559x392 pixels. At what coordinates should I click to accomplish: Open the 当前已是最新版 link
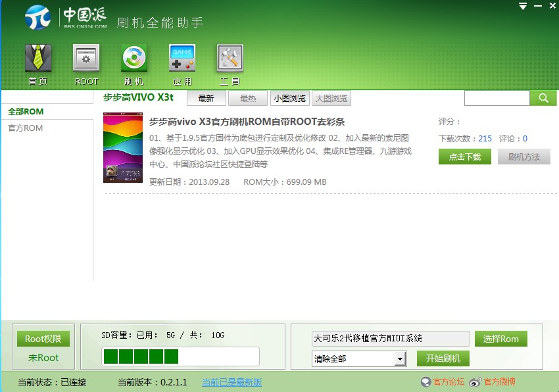(231, 382)
